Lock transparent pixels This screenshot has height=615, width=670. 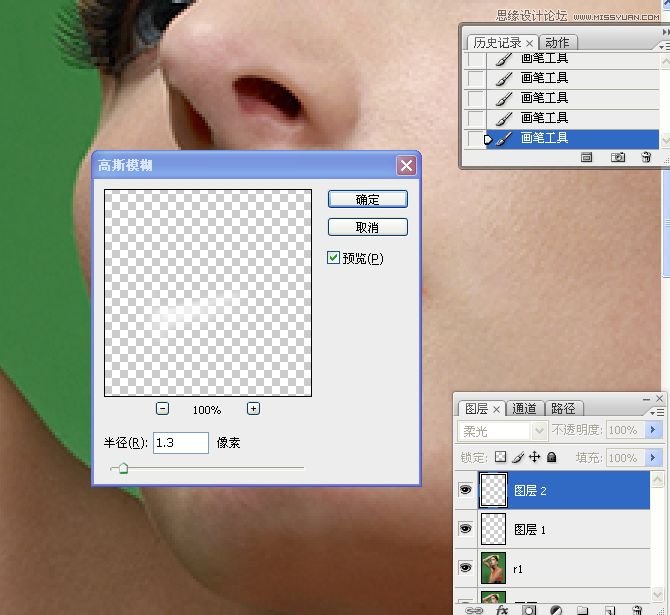point(500,457)
